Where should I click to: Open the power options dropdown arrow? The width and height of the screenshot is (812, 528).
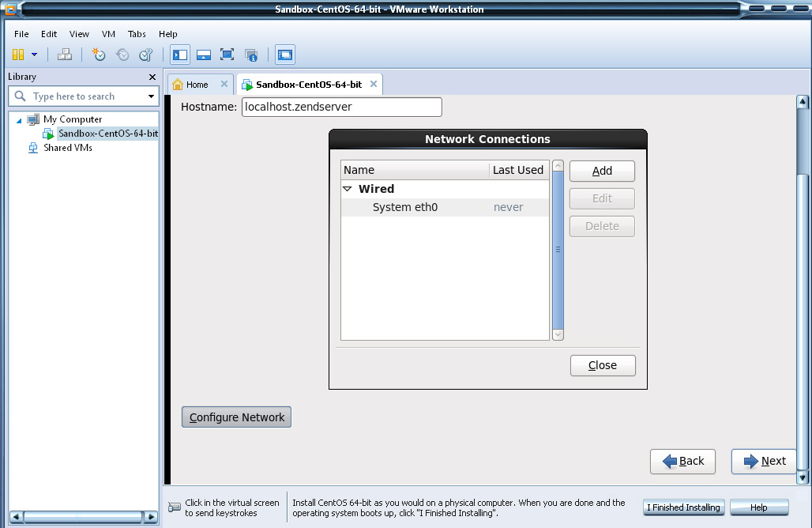click(x=34, y=55)
